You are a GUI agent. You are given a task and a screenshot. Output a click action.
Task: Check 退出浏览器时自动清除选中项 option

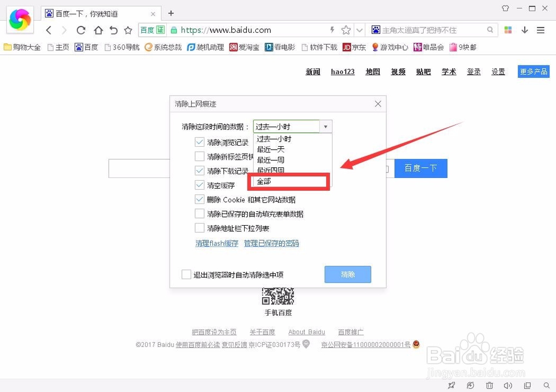click(186, 274)
